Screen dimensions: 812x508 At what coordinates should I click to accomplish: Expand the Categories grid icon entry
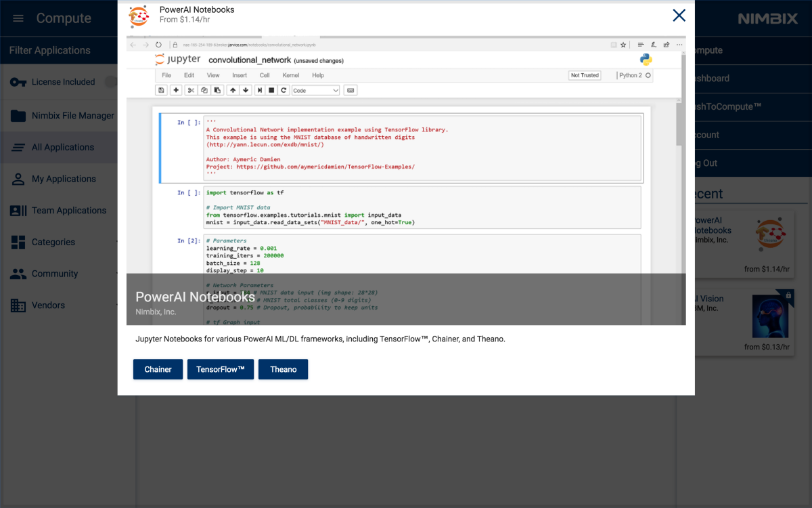click(x=18, y=242)
